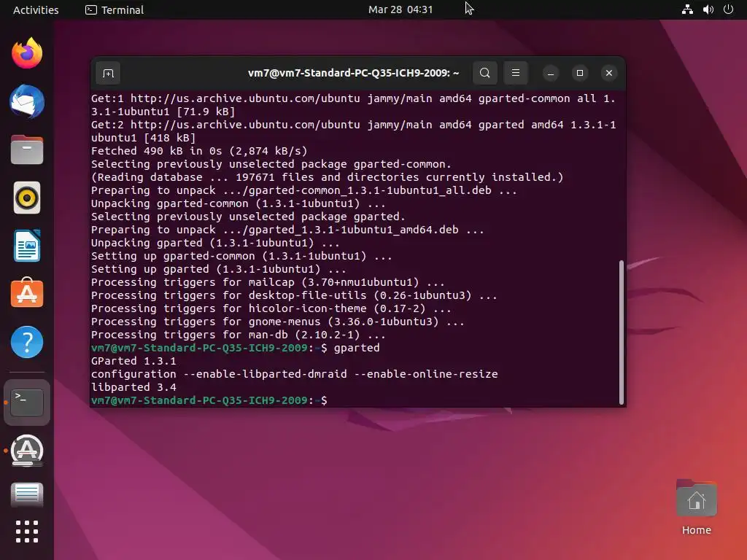Viewport: 747px width, 560px height.
Task: Select the Terminal icon in dock
Action: [x=27, y=402]
